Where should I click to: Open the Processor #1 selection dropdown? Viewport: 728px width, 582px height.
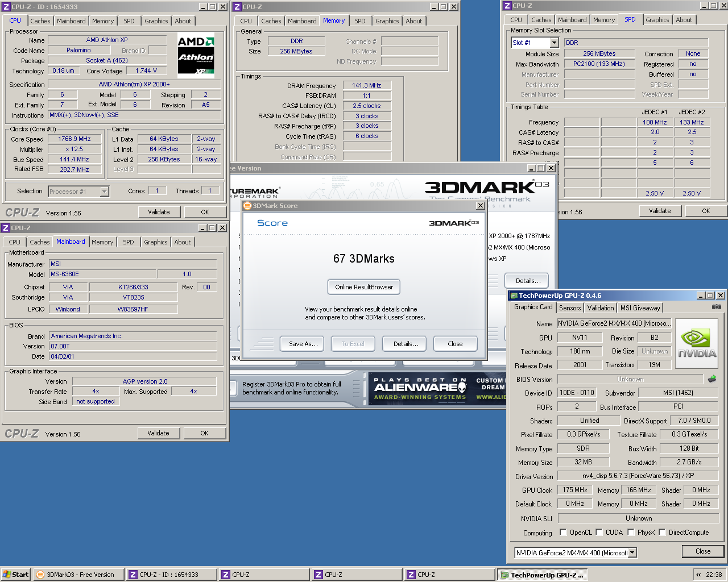[x=104, y=192]
